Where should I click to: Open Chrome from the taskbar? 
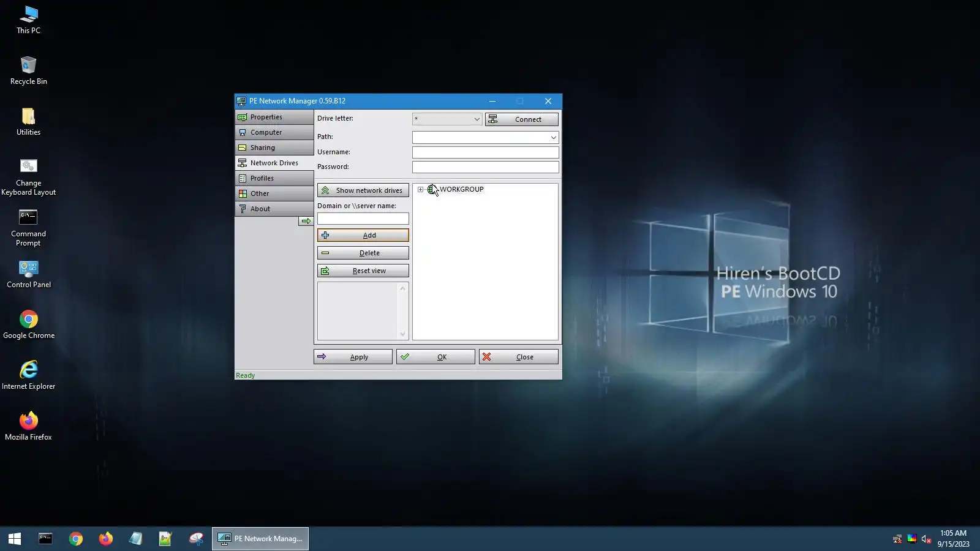(76, 539)
